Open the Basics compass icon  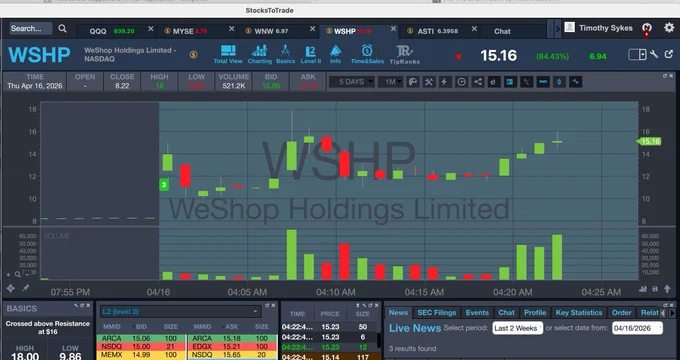point(285,55)
